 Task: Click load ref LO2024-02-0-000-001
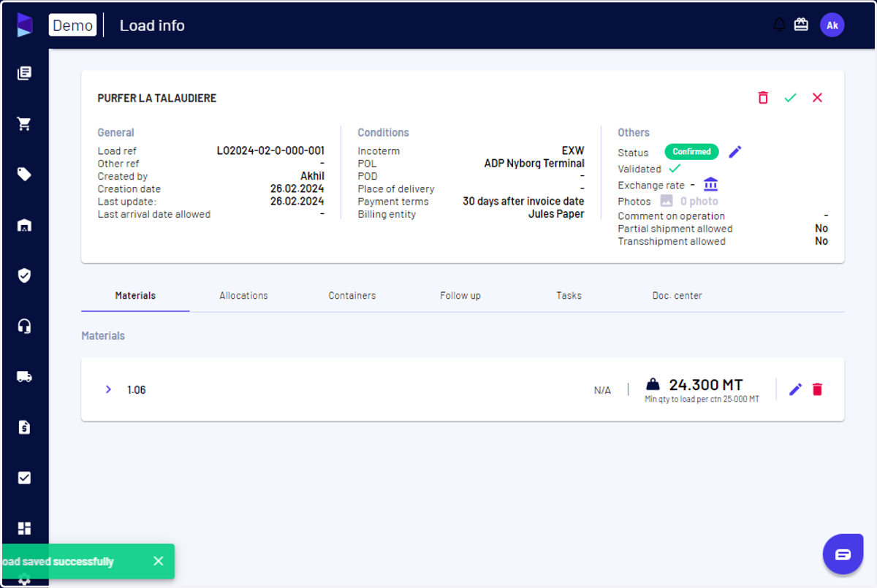270,151
